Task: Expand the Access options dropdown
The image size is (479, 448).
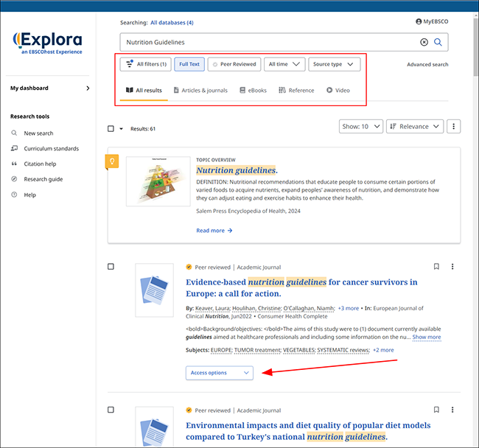Action: (x=220, y=373)
